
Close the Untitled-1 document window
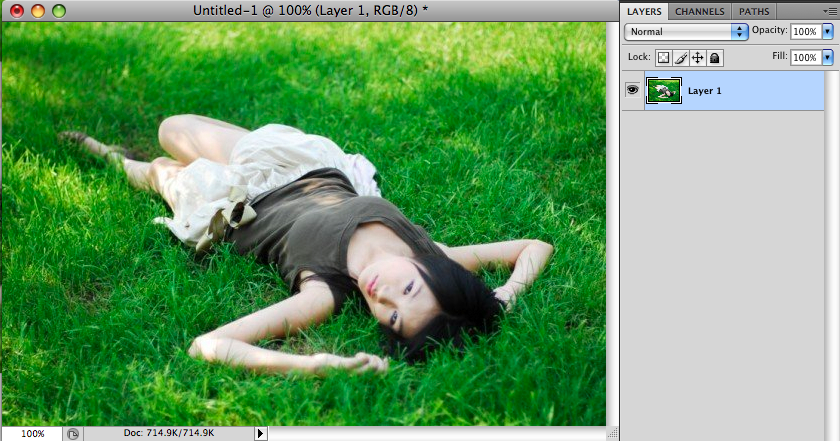[x=17, y=11]
